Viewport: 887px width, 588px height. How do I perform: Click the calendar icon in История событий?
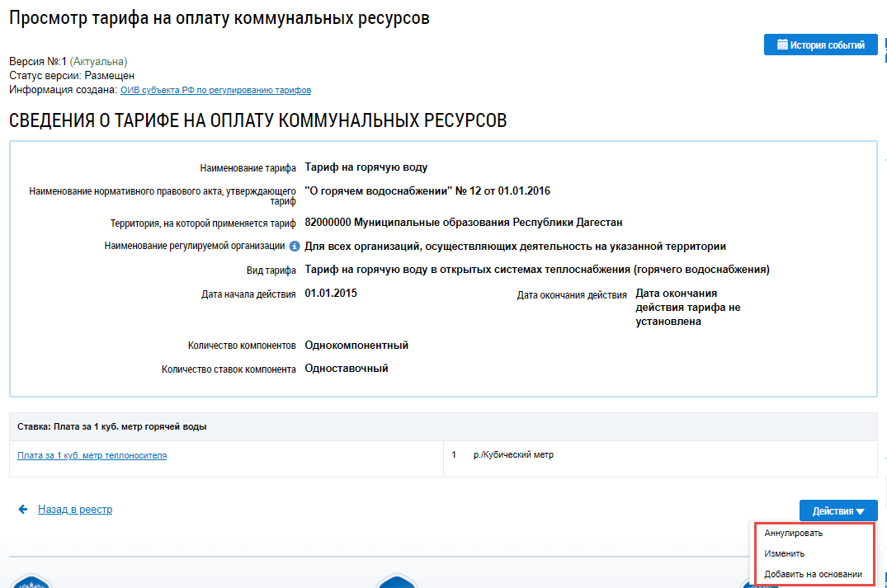[781, 45]
